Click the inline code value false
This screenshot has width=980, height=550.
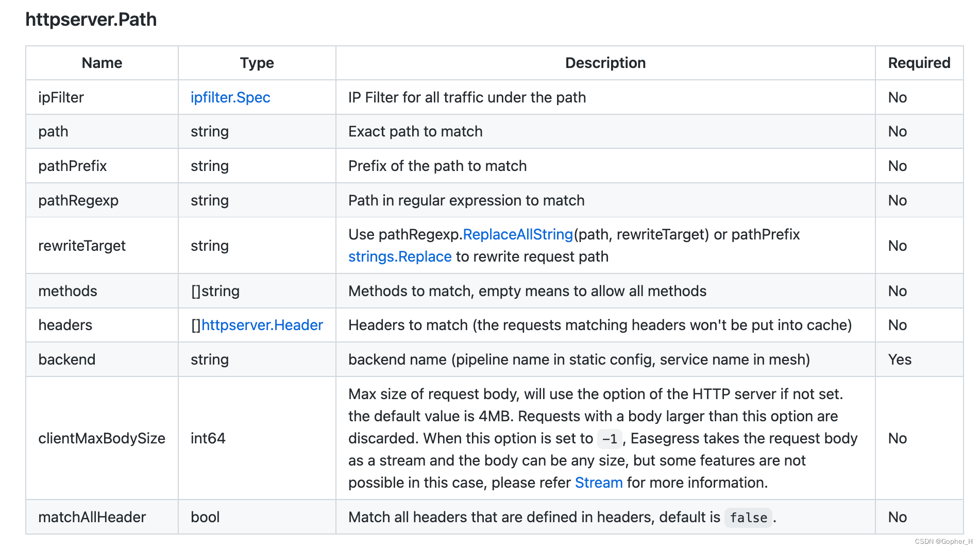[x=748, y=518]
